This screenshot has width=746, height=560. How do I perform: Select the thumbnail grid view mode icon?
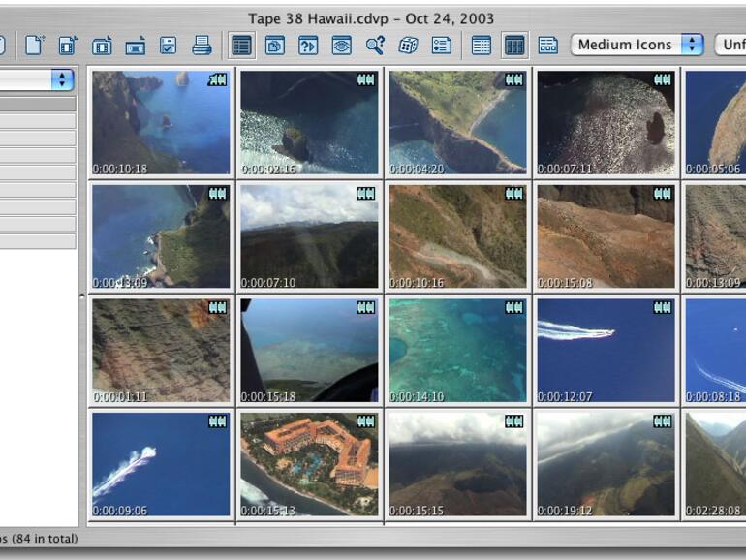coord(514,46)
